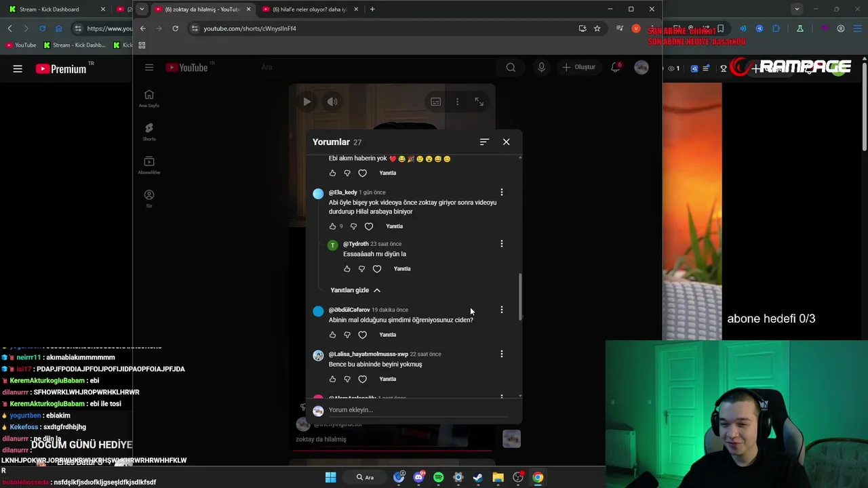Dislike the @Tydroth reply
Screen dimensions: 868x488
point(361,269)
